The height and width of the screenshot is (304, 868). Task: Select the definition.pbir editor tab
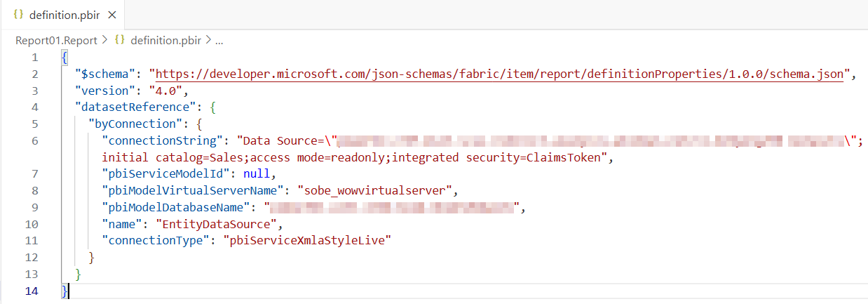coord(64,15)
